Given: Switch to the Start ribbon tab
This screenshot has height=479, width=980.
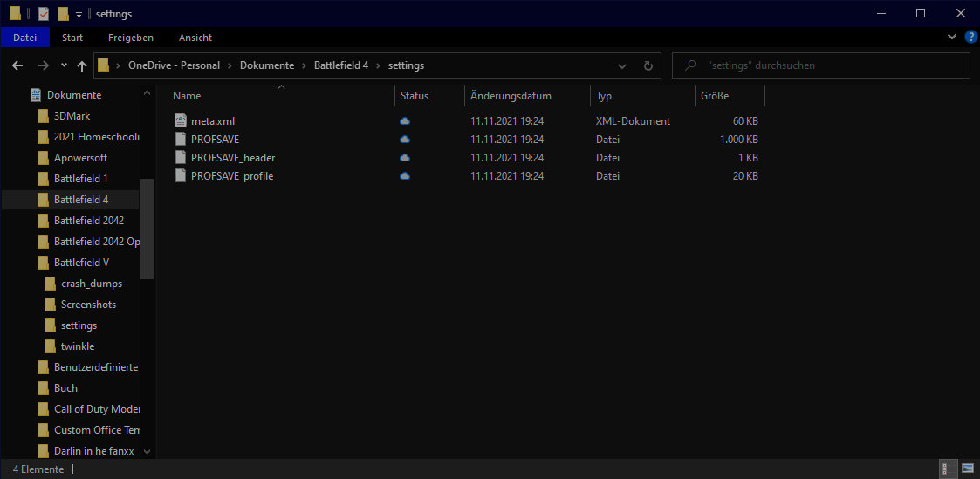Looking at the screenshot, I should tap(72, 38).
